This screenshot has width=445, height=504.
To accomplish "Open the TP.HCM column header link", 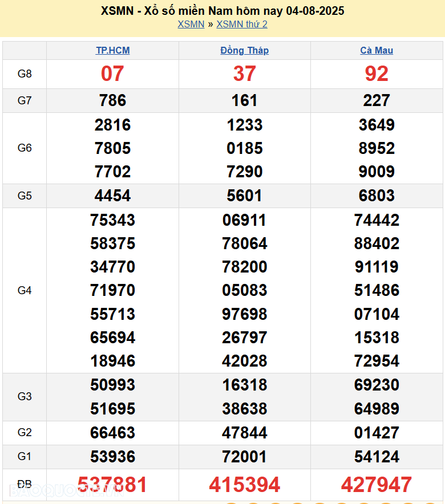I will click(112, 50).
